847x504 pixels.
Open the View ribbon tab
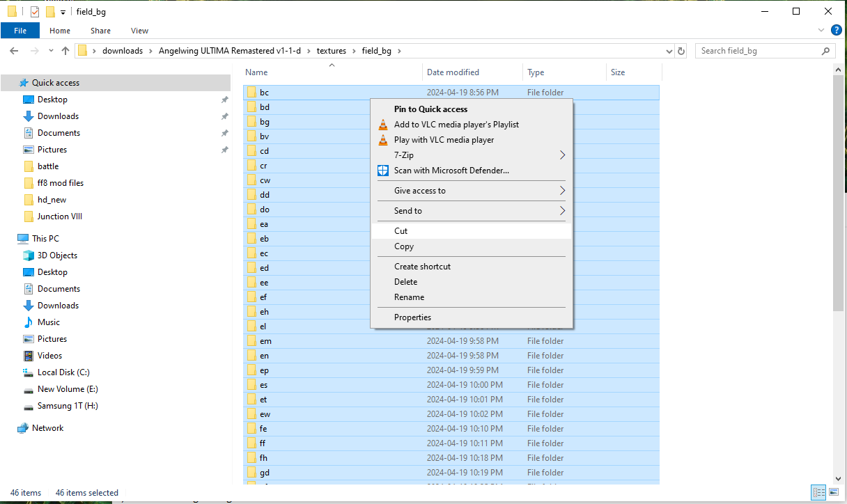pos(139,31)
